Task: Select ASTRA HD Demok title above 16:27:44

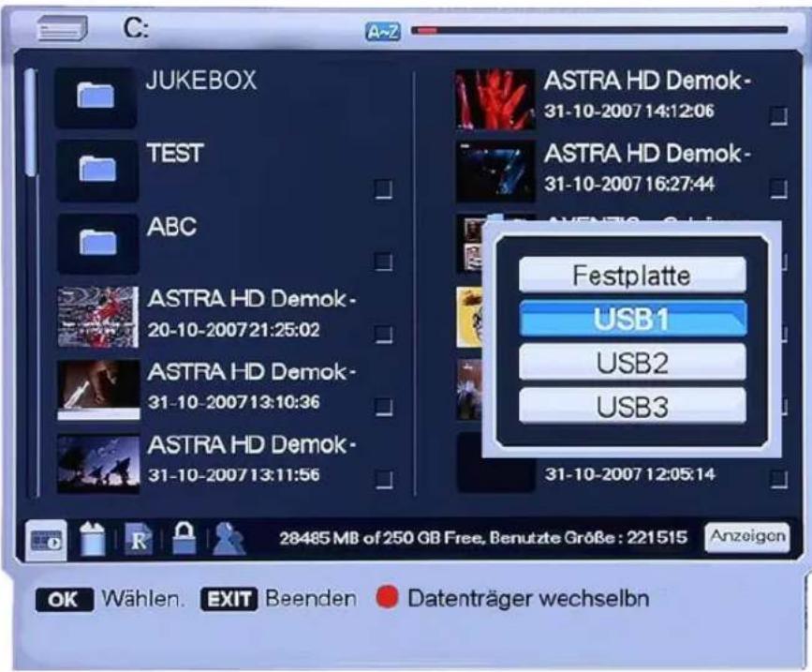Action: pos(647,154)
